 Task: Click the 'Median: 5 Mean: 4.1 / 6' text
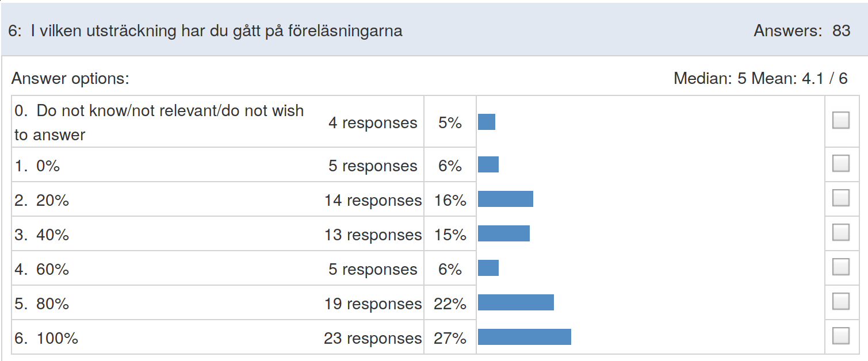pyautogui.click(x=760, y=78)
